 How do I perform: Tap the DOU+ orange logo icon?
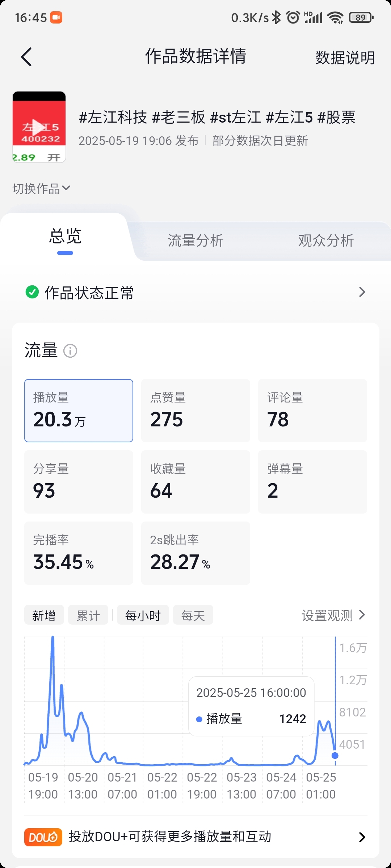43,837
